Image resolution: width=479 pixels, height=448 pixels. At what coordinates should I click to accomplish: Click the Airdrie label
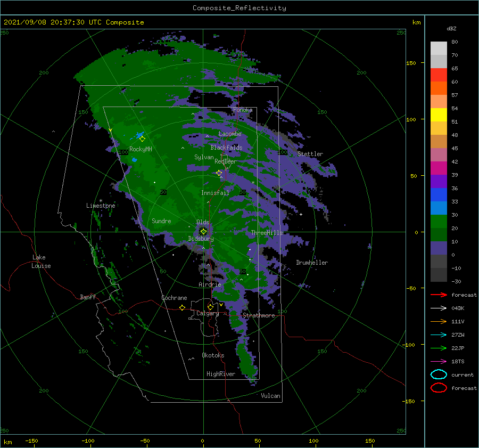coord(210,284)
